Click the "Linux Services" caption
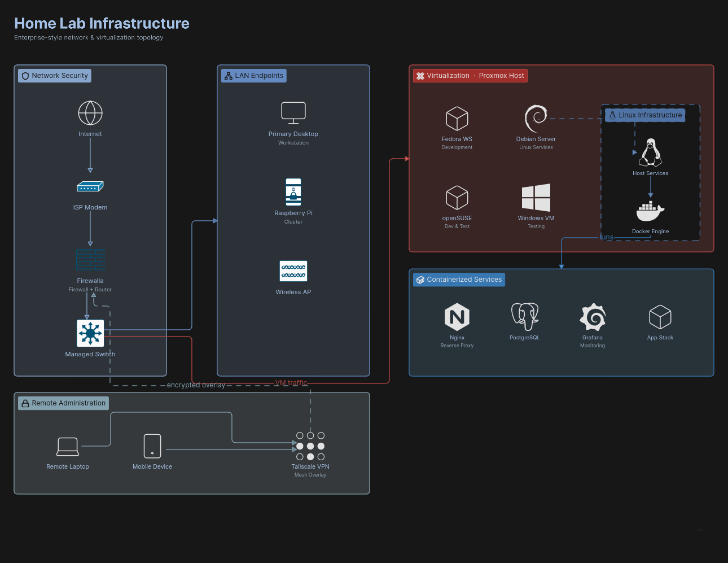728x563 pixels. (x=536, y=148)
